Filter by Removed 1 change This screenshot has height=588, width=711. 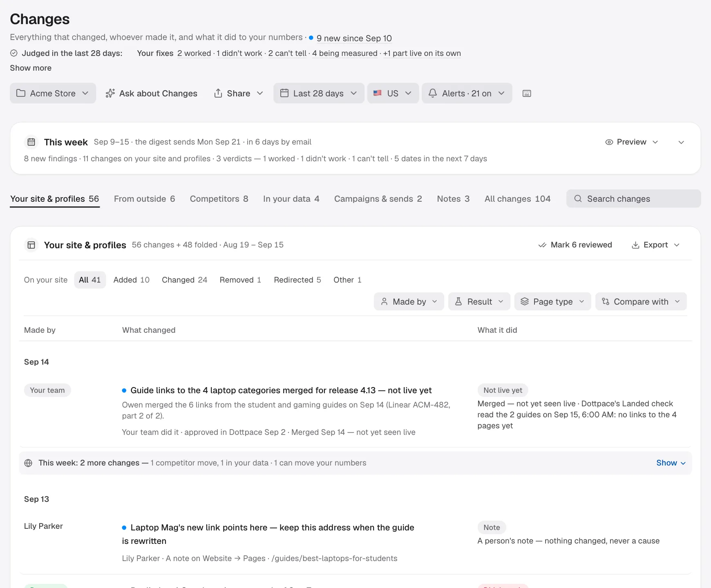tap(240, 280)
